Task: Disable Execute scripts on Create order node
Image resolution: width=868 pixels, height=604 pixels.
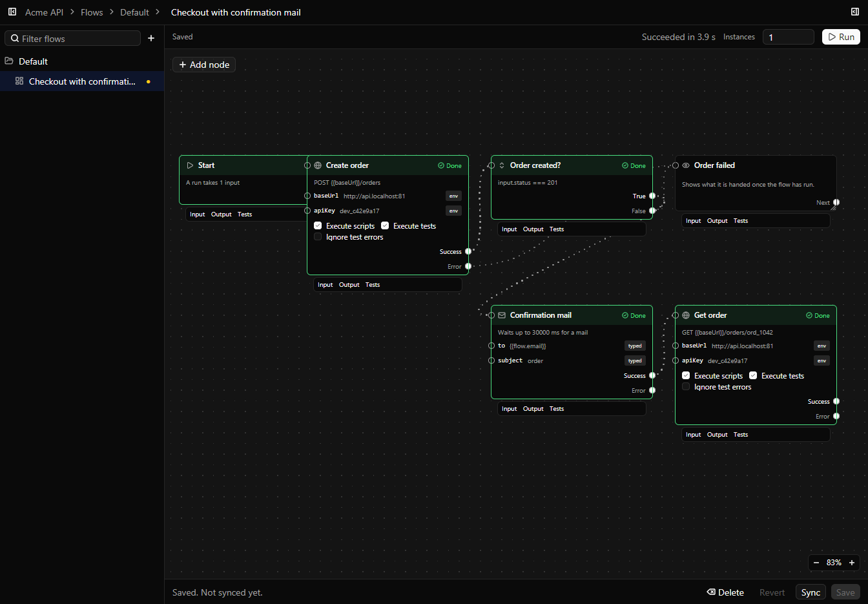Action: 318,225
